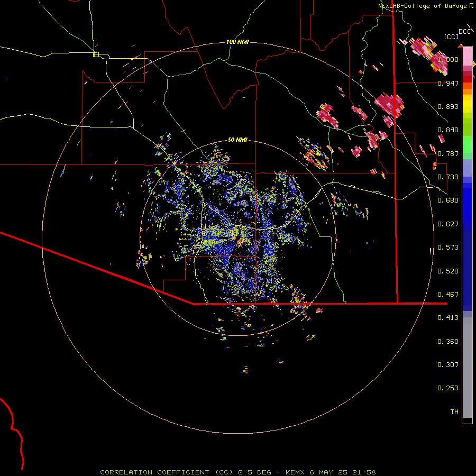The width and height of the screenshot is (476, 476).
Task: Click the KEMX station identifier
Action: coord(295,472)
